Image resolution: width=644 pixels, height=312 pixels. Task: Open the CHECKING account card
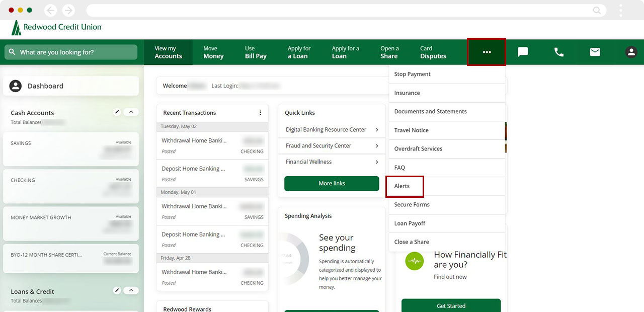(x=71, y=187)
